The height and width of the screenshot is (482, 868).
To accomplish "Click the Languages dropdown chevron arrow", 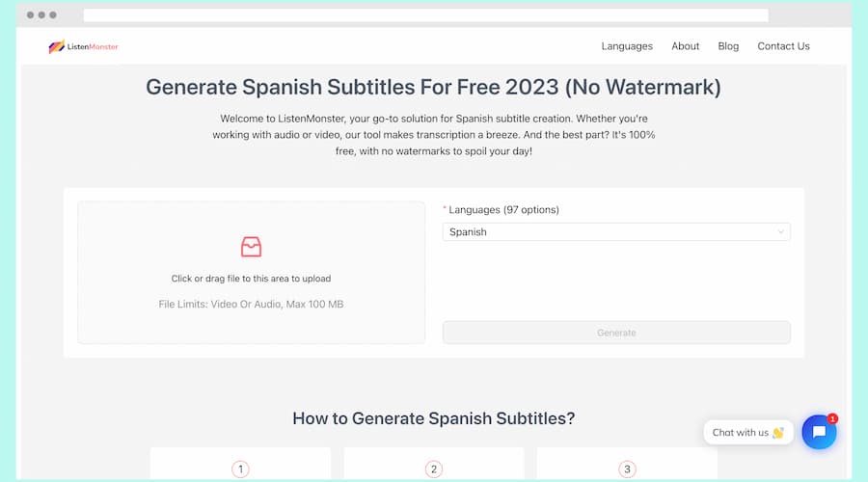I will [x=780, y=232].
